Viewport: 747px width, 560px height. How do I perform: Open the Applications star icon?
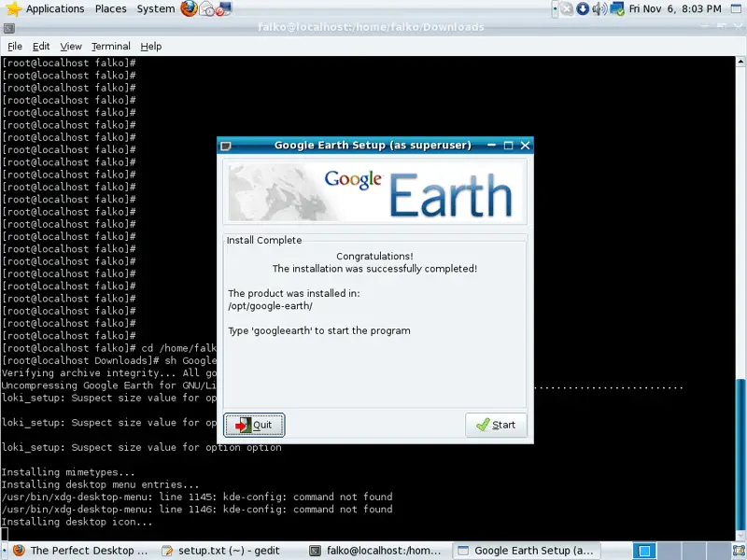14,8
